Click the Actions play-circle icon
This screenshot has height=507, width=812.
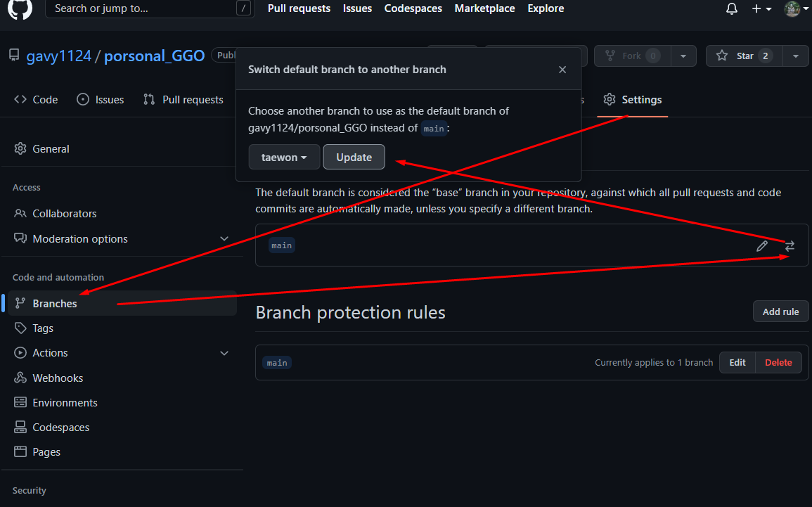pyautogui.click(x=20, y=353)
